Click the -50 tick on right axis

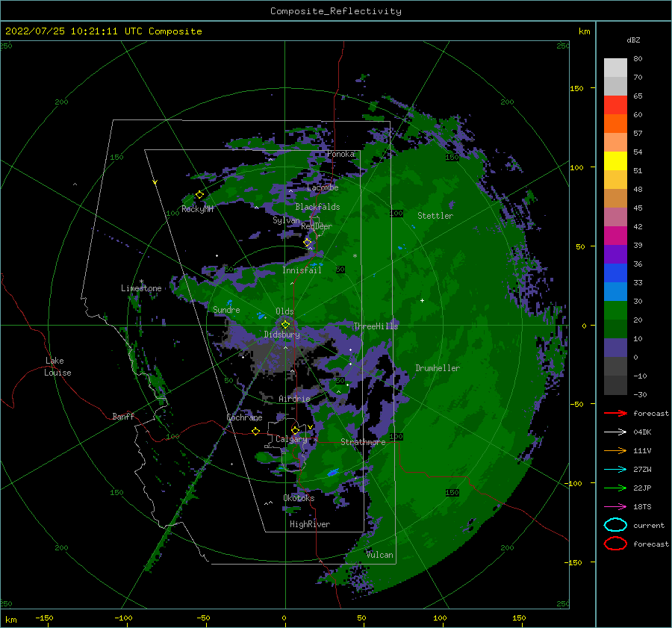click(x=576, y=404)
